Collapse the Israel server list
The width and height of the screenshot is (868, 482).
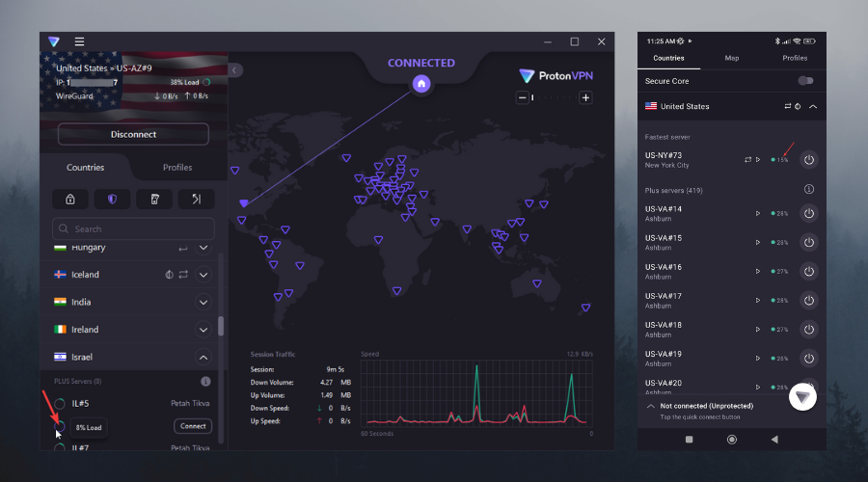203,357
